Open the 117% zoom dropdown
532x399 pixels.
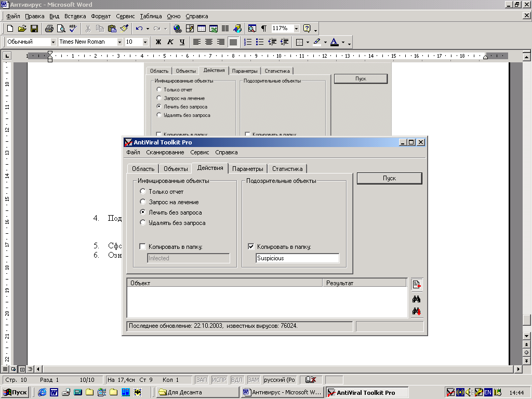pyautogui.click(x=296, y=29)
